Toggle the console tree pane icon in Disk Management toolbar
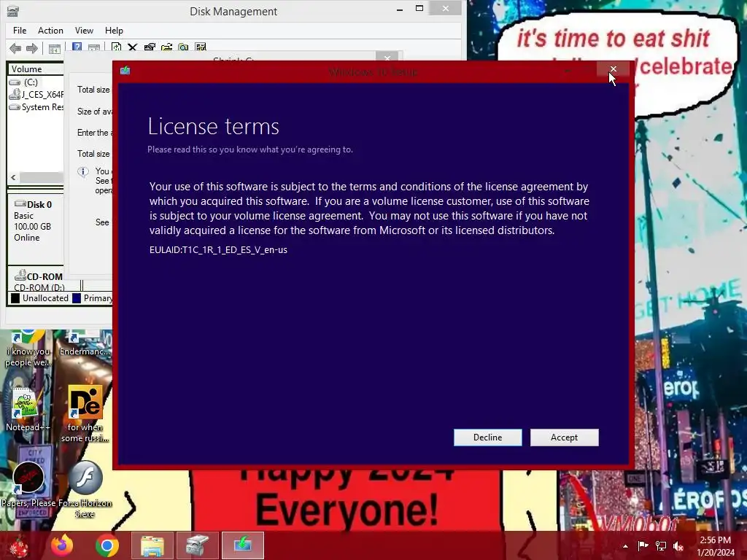The height and width of the screenshot is (560, 747). pos(55,48)
